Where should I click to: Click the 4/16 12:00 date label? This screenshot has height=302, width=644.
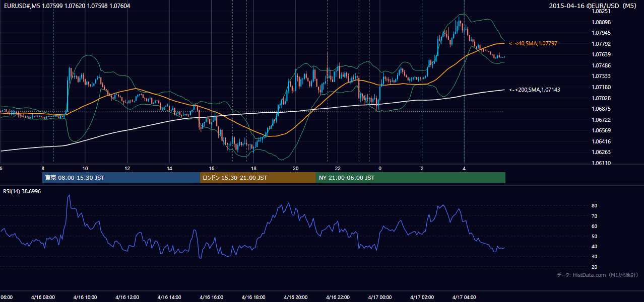[127, 297]
